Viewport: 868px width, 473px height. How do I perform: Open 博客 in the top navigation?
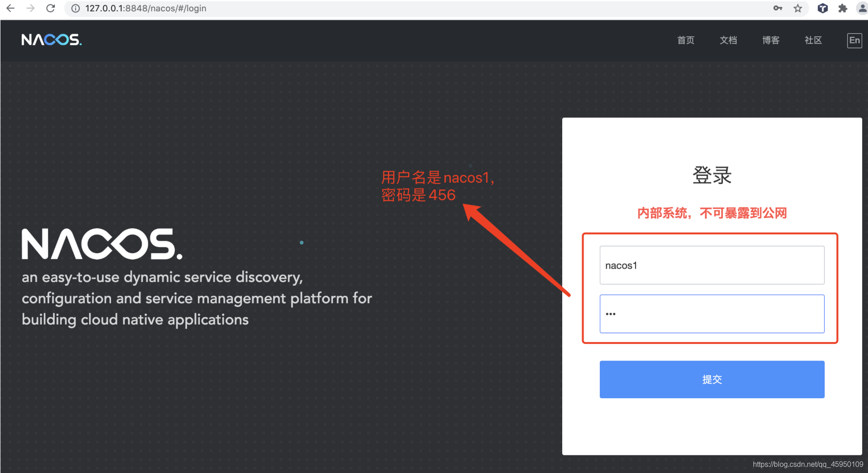click(x=771, y=40)
